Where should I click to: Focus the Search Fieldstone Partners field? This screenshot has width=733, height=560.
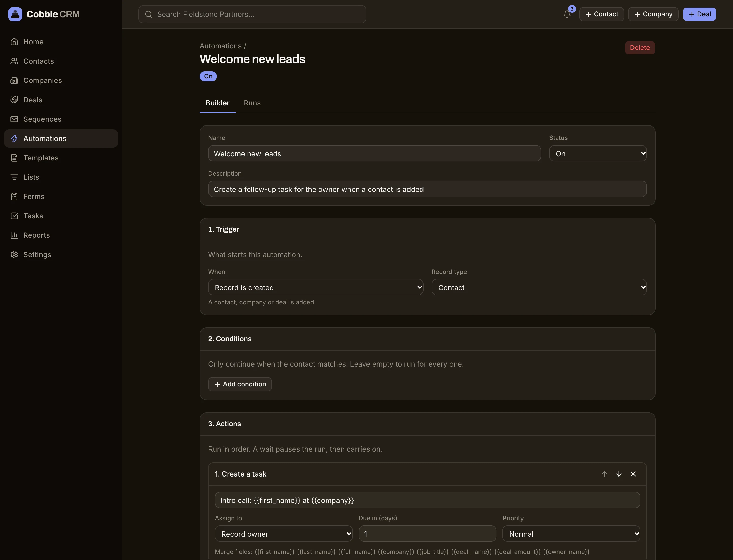coord(252,14)
